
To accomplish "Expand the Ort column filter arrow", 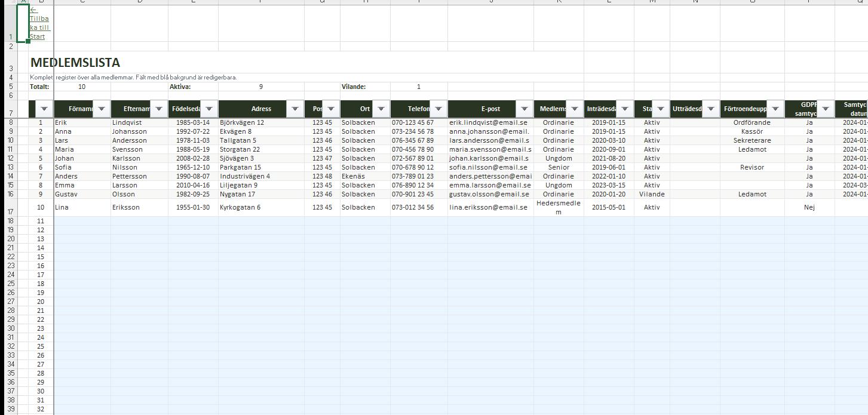I will click(x=381, y=109).
